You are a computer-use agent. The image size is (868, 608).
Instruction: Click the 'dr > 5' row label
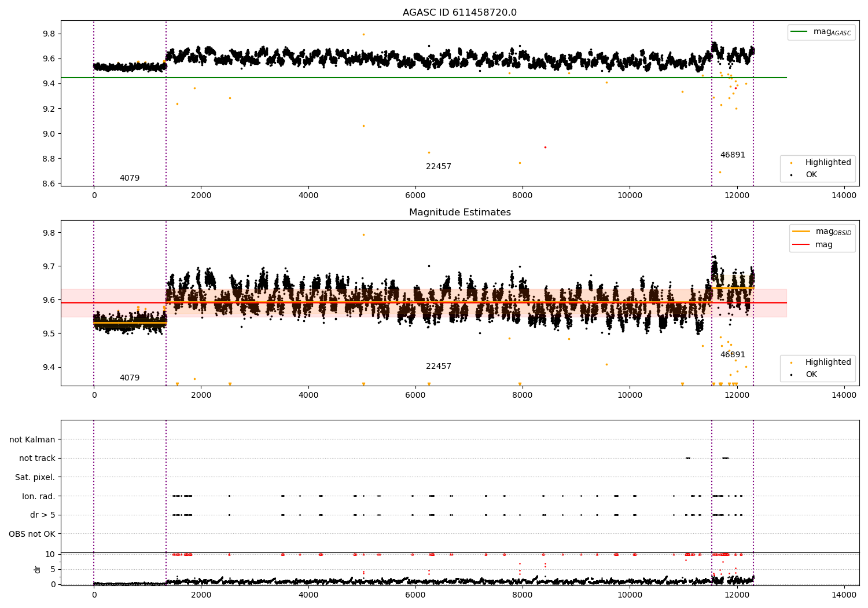(x=43, y=515)
